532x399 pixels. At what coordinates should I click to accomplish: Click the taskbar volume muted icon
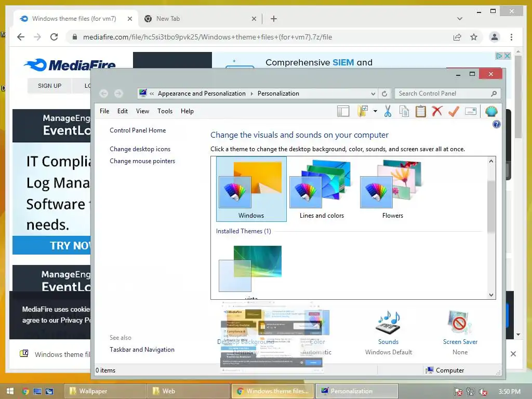[x=483, y=392]
